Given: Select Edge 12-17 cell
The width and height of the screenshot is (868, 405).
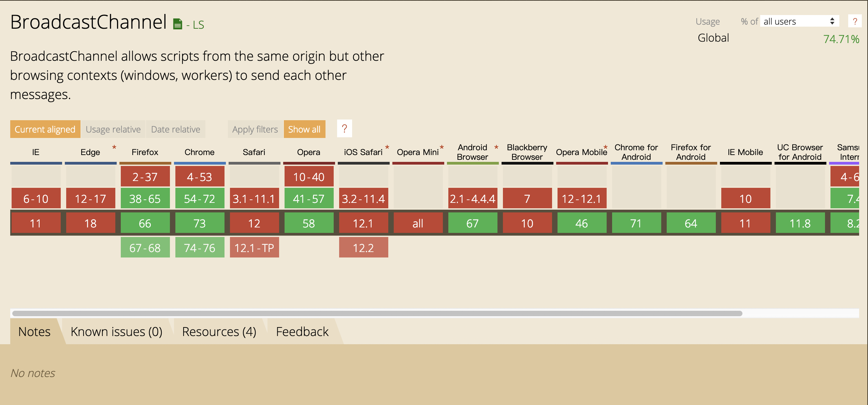Looking at the screenshot, I should pyautogui.click(x=91, y=198).
